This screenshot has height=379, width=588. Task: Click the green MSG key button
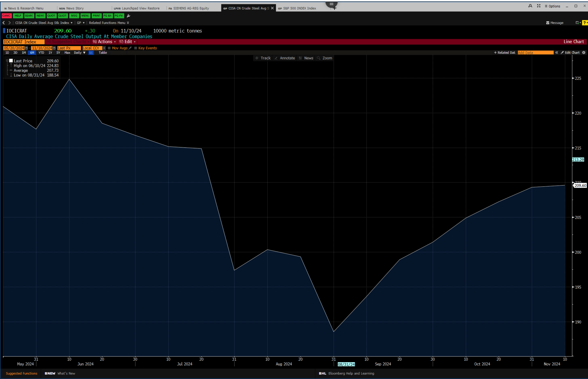[x=74, y=16]
